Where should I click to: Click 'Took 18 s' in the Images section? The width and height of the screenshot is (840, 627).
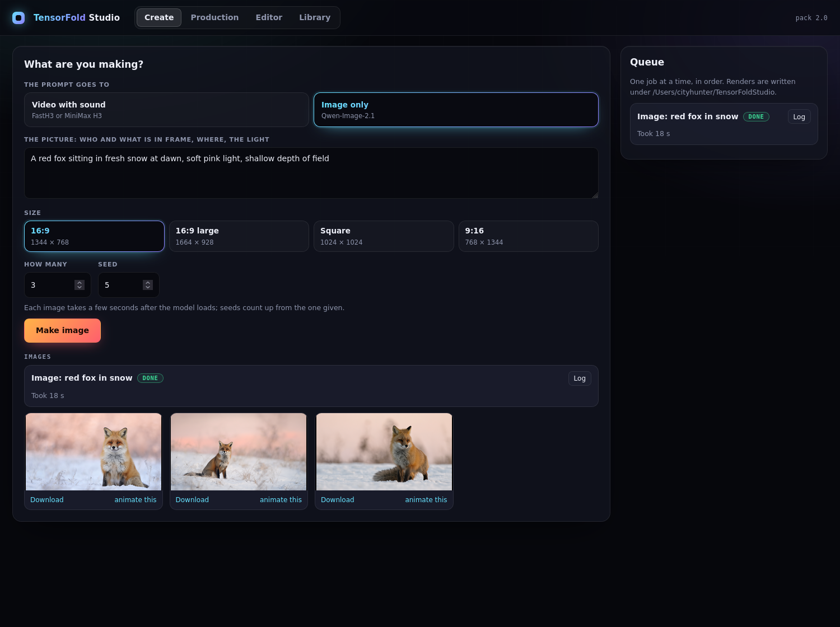pos(48,395)
